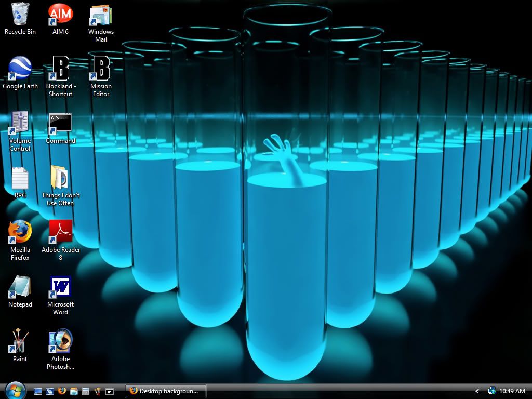Click Show Desktop in the Quick Launch bar

coord(38,391)
